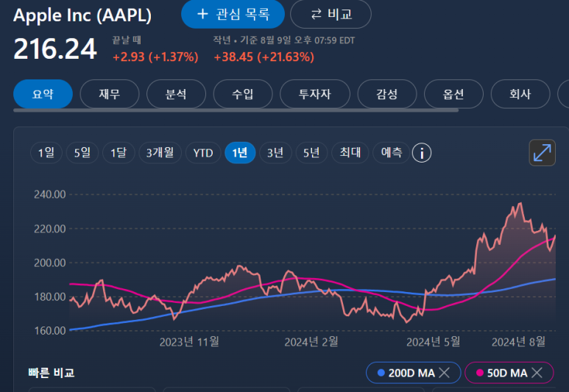Screen dimensions: 569x392
Task: Set chart range to 5일
Action: 82,153
